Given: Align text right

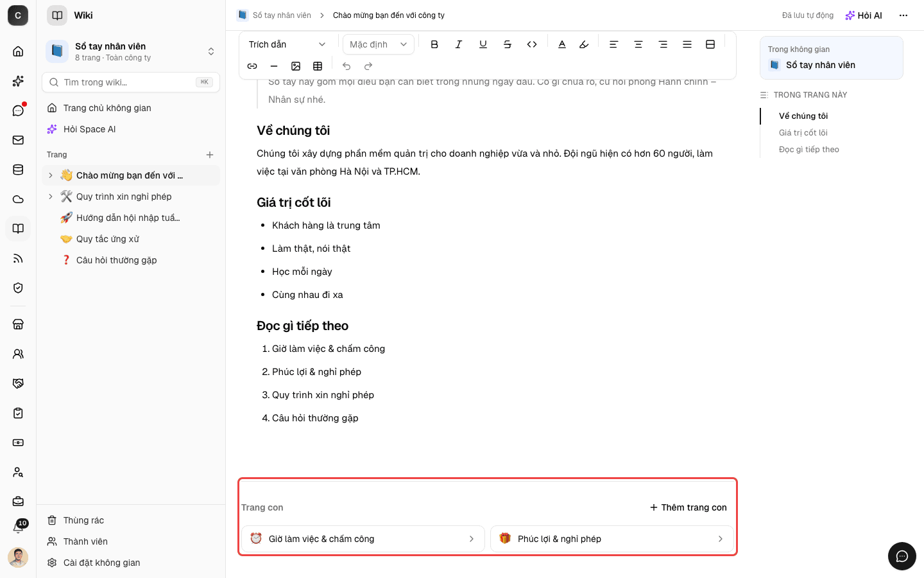Looking at the screenshot, I should [x=663, y=44].
